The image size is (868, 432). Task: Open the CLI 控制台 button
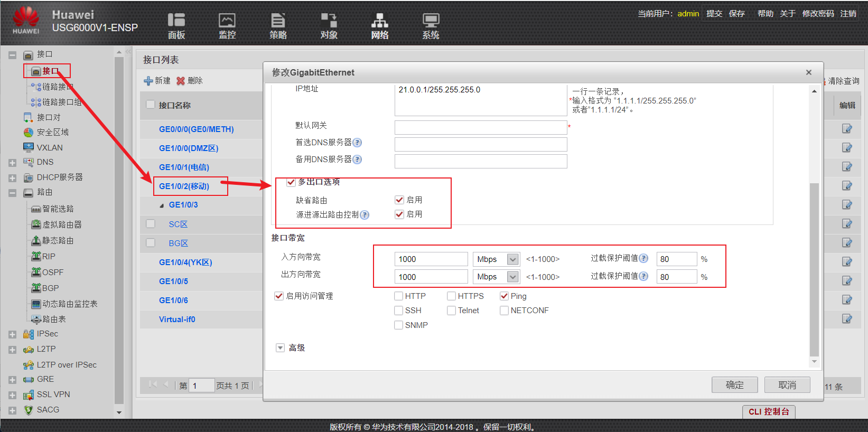click(x=769, y=411)
